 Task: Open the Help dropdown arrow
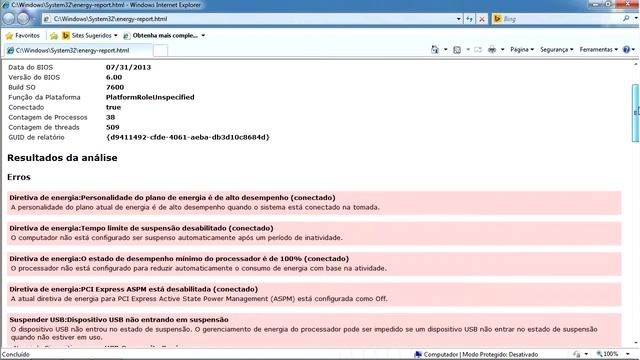[x=633, y=49]
